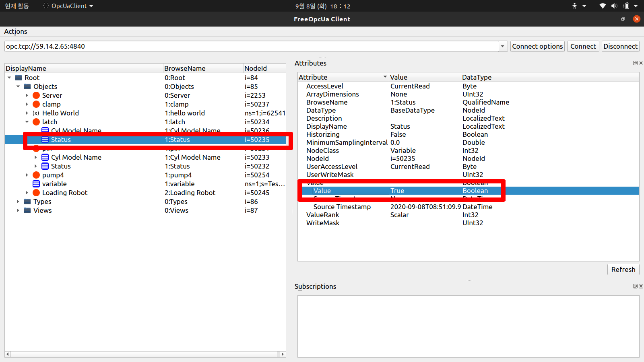Click the Refresh button under Attributes
The height and width of the screenshot is (362, 644).
tap(623, 269)
